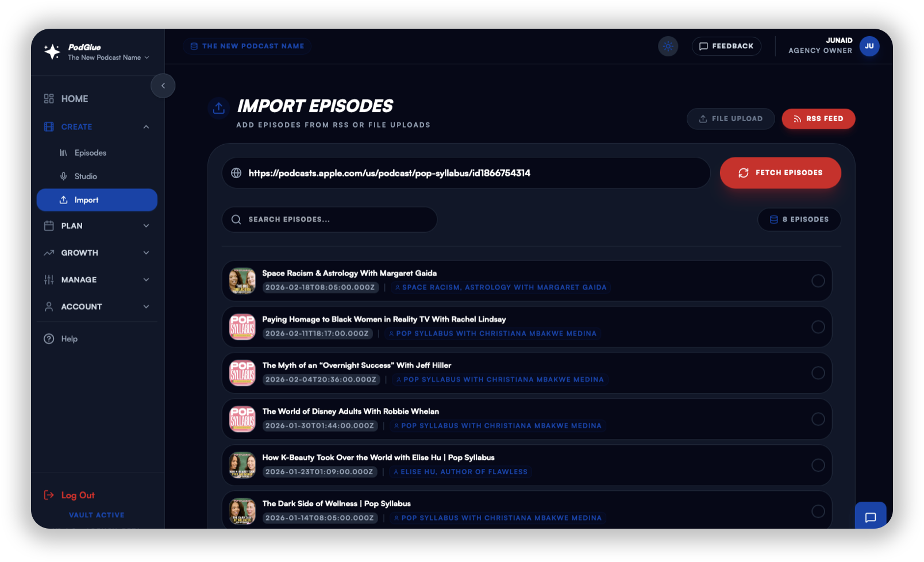
Task: Open Episodes from the Create section
Action: [90, 152]
